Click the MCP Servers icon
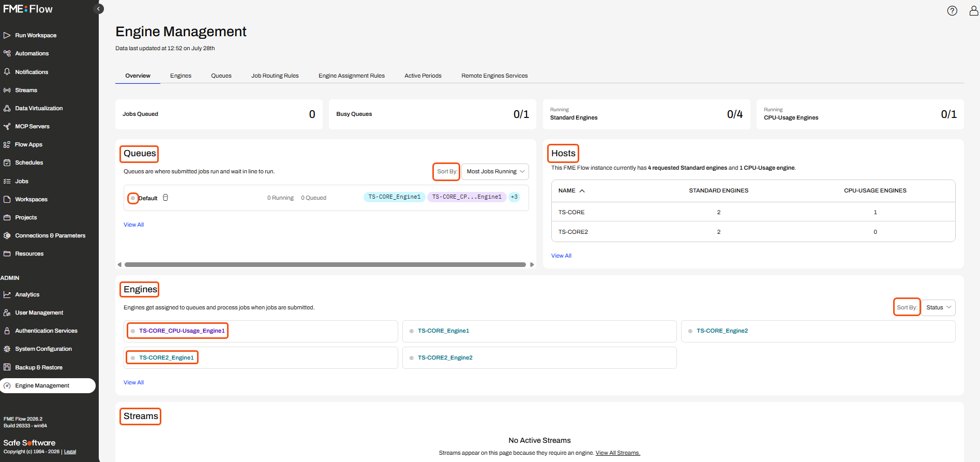This screenshot has height=462, width=980. [x=7, y=126]
